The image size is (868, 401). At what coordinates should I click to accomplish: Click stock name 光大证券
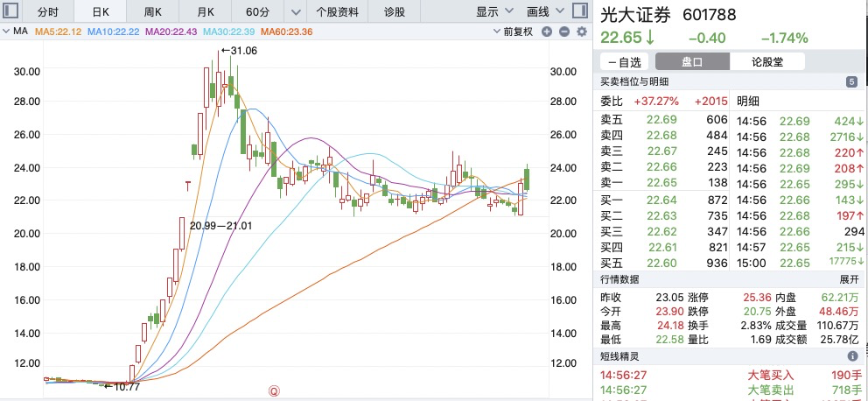(635, 14)
